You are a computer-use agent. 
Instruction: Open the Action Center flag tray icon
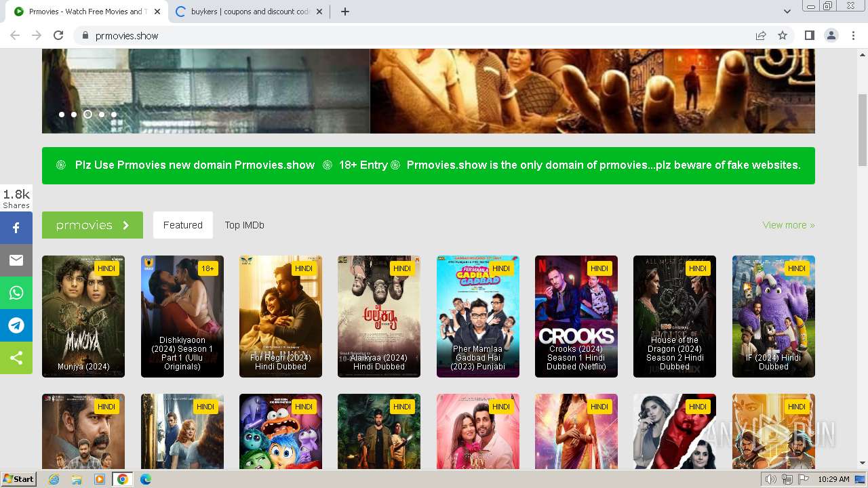coord(804,479)
